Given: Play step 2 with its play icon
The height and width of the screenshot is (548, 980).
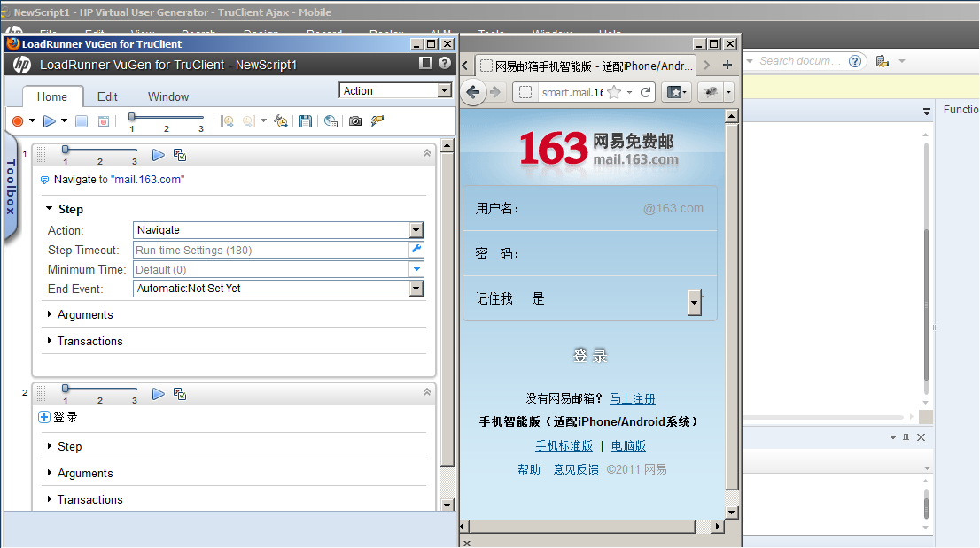Looking at the screenshot, I should [158, 394].
